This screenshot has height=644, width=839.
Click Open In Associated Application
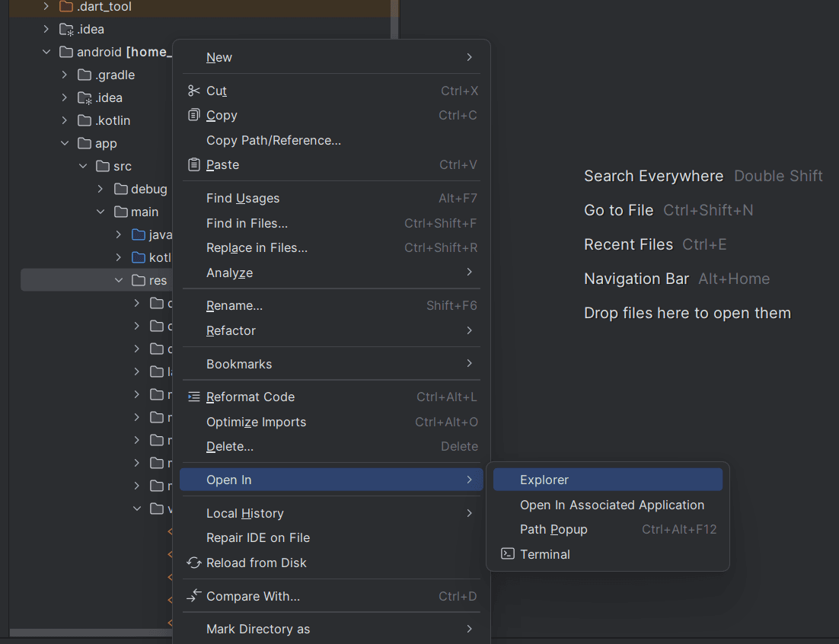(611, 505)
